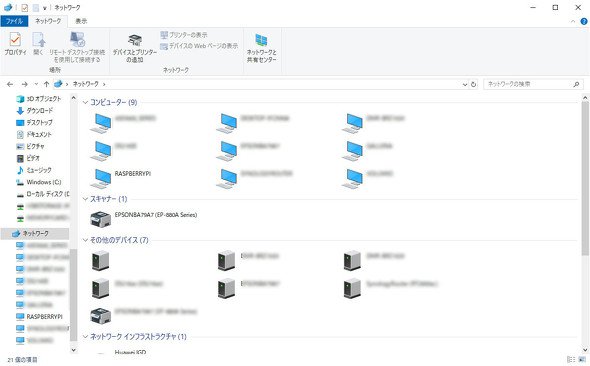Click sidebar scroll down arrow
The width and height of the screenshot is (590, 366).
point(73,350)
